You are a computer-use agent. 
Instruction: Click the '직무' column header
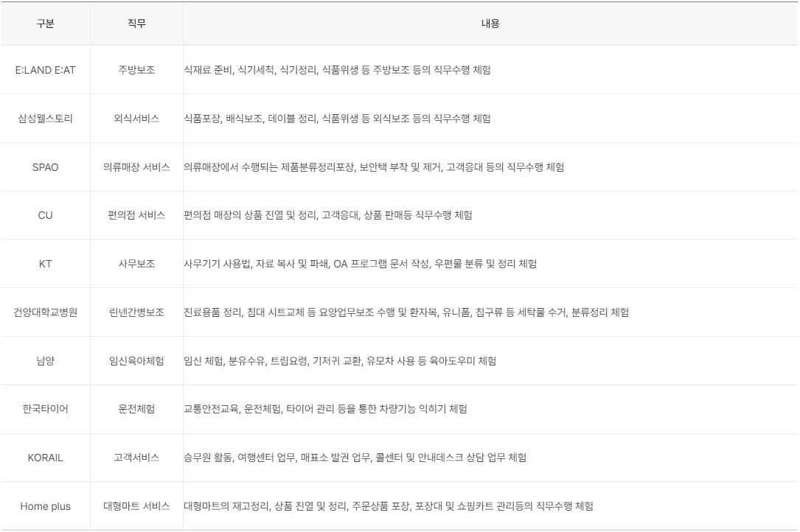(x=136, y=24)
